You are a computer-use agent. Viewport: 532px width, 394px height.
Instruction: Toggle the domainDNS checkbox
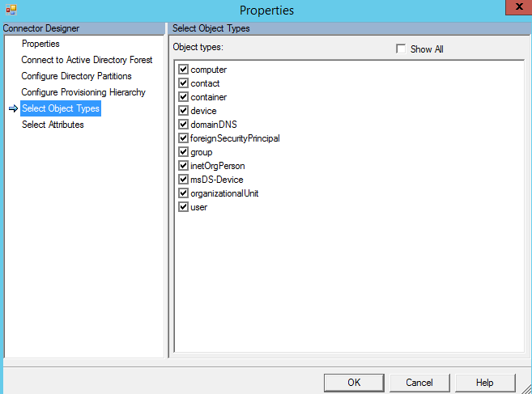pyautogui.click(x=183, y=125)
